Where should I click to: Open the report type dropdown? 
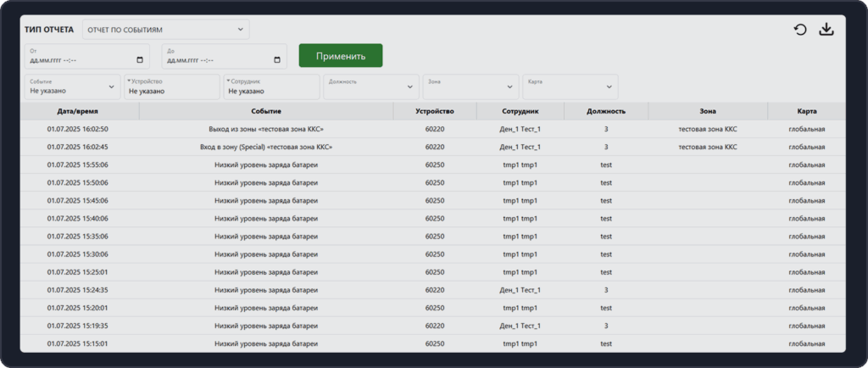tap(166, 30)
